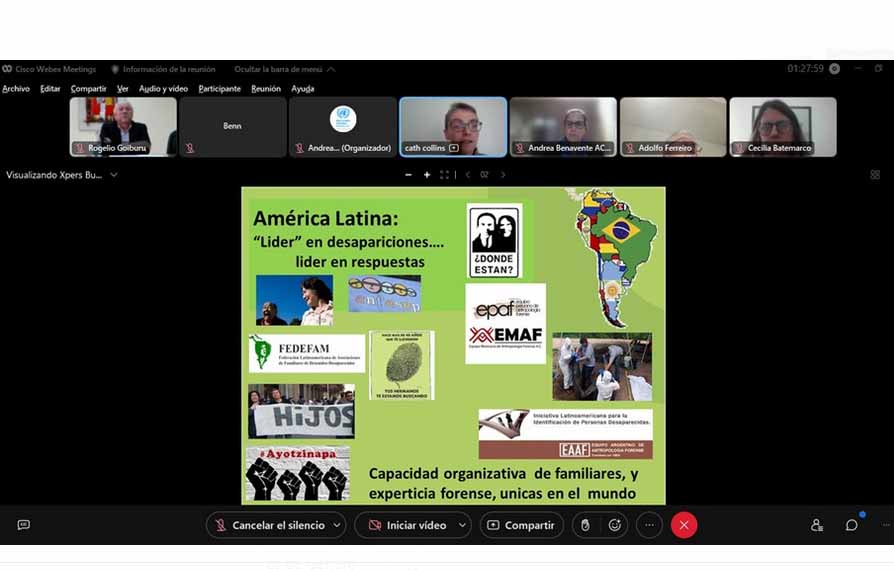Image resolution: width=894 pixels, height=571 pixels.
Task: Open the Reunión menu
Action: tap(266, 88)
